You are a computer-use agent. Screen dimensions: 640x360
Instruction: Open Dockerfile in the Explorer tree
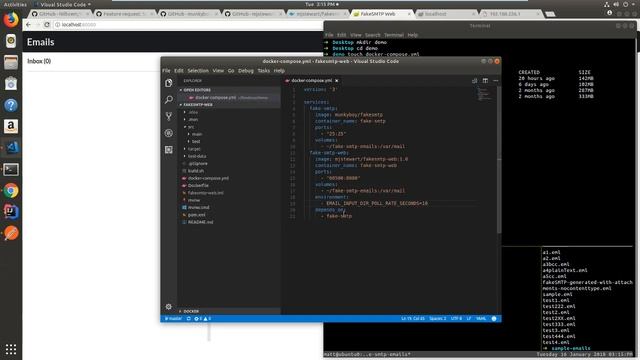[x=198, y=185]
